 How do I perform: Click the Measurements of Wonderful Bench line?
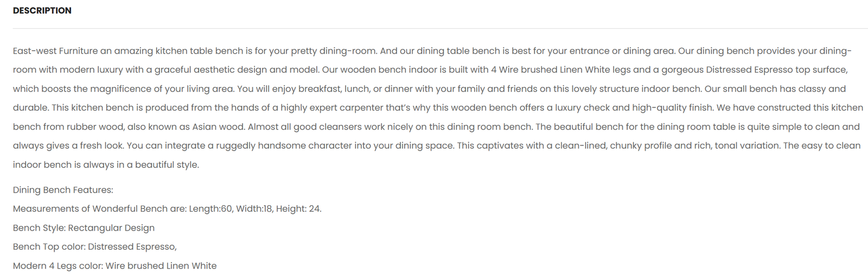click(167, 209)
